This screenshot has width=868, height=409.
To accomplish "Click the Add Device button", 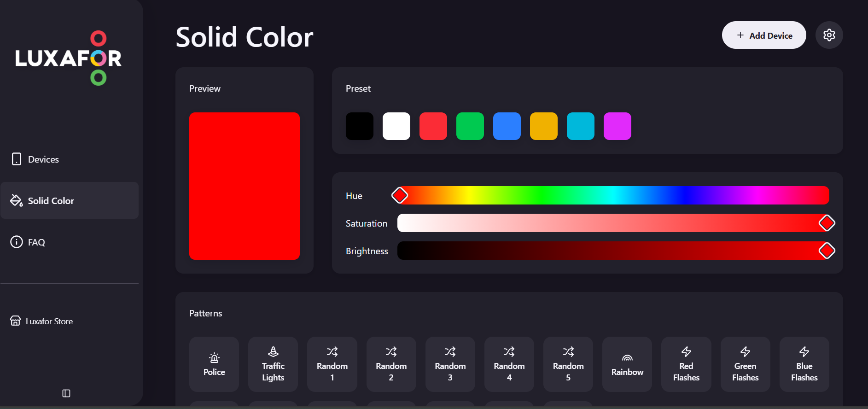I will 764,35.
